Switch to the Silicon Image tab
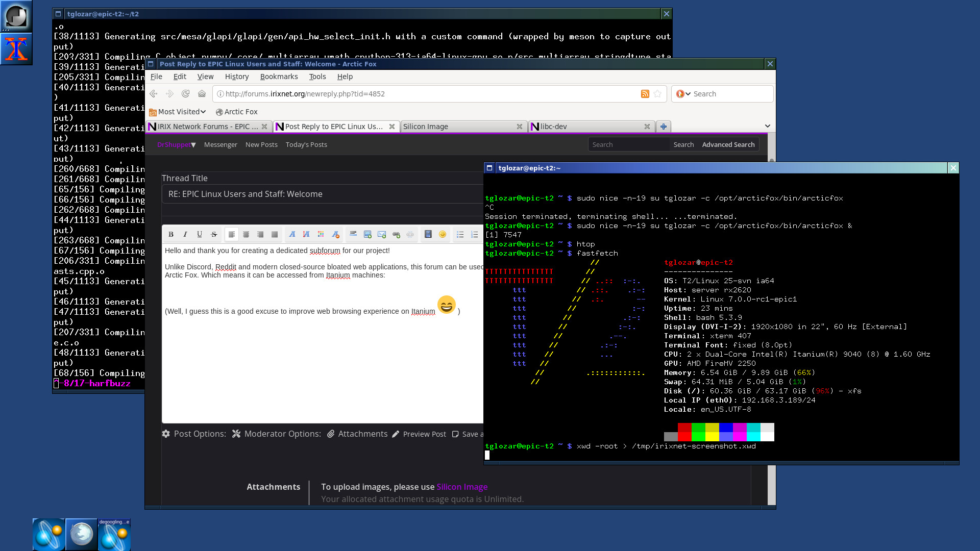This screenshot has height=551, width=980. pos(426,126)
